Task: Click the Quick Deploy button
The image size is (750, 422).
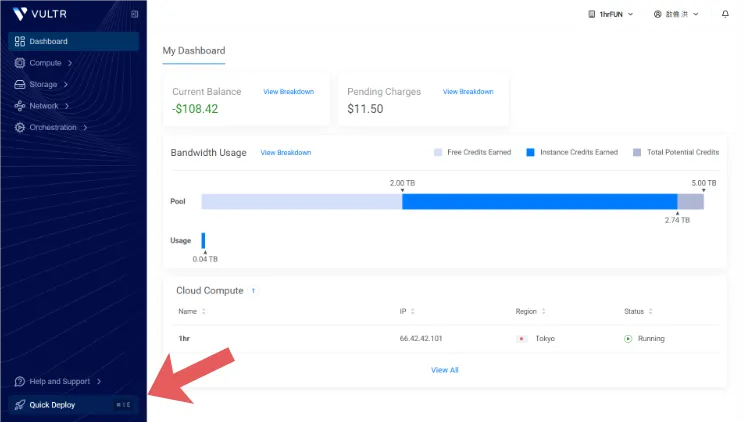Action: coord(74,405)
